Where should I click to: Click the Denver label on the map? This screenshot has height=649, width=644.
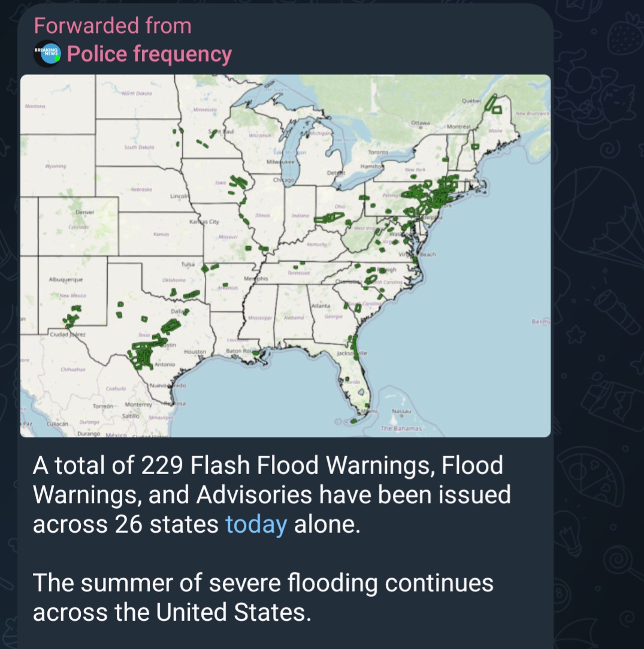click(85, 213)
